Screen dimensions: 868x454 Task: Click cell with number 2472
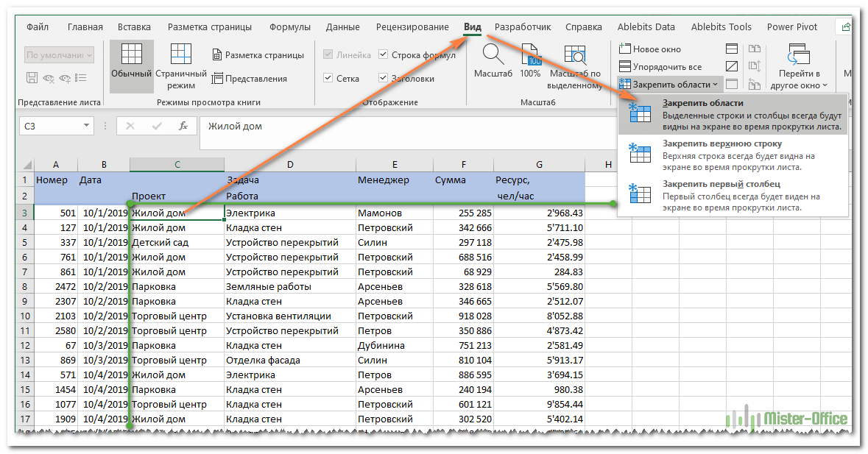[x=56, y=286]
